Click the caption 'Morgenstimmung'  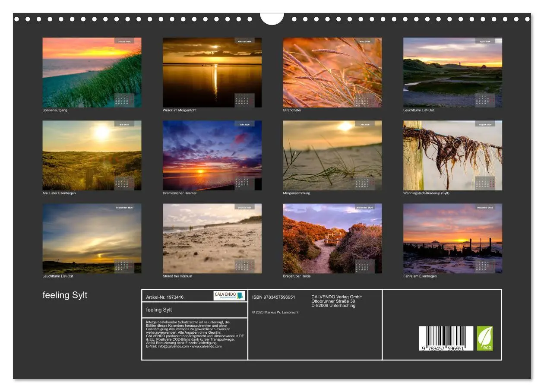click(297, 193)
